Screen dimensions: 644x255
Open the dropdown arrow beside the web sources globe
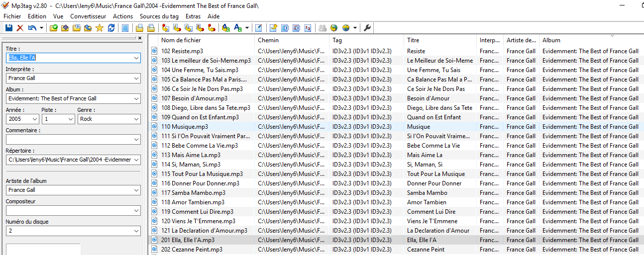355,28
